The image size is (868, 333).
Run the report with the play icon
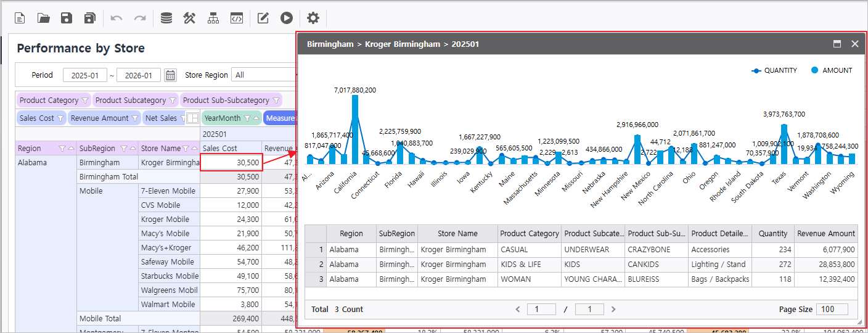(286, 18)
